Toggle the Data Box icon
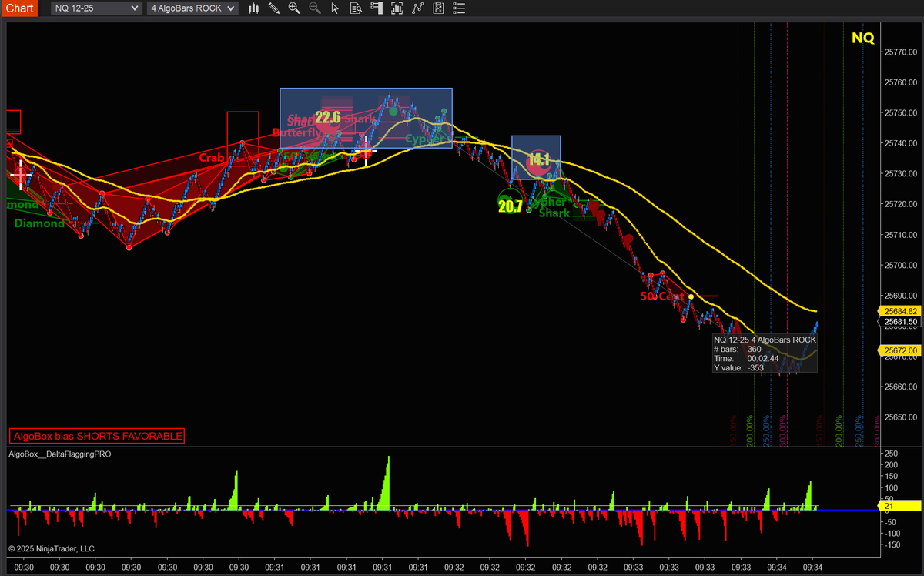 tap(355, 8)
